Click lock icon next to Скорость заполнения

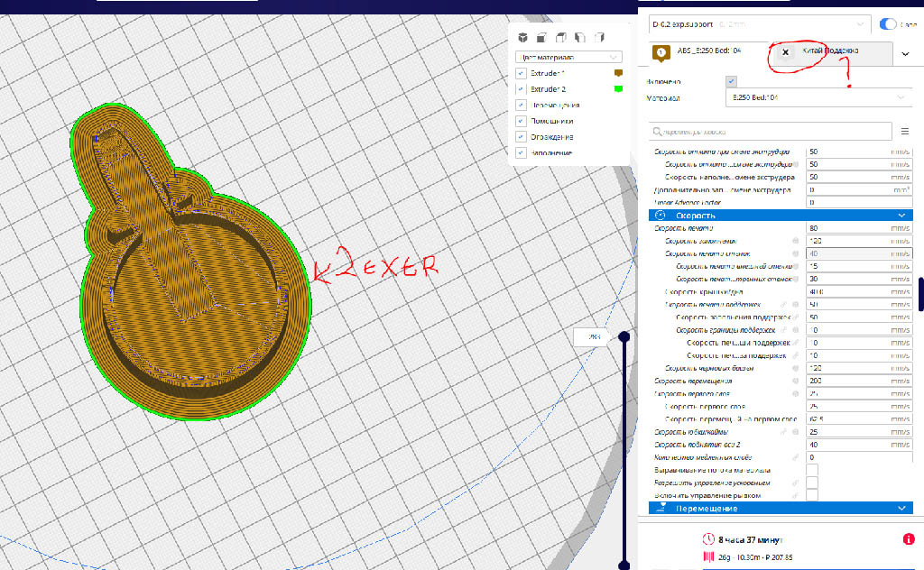pyautogui.click(x=796, y=241)
